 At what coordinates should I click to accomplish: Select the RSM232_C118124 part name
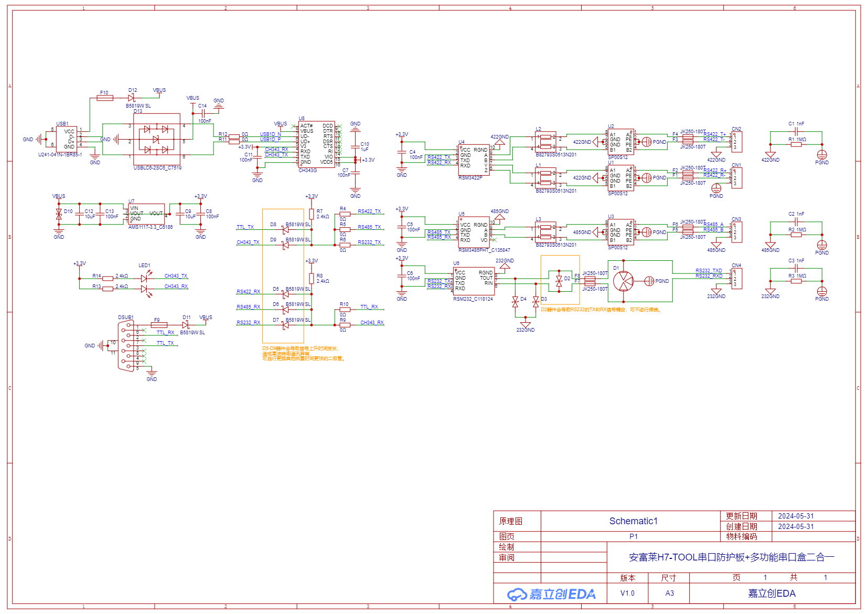[x=473, y=299]
